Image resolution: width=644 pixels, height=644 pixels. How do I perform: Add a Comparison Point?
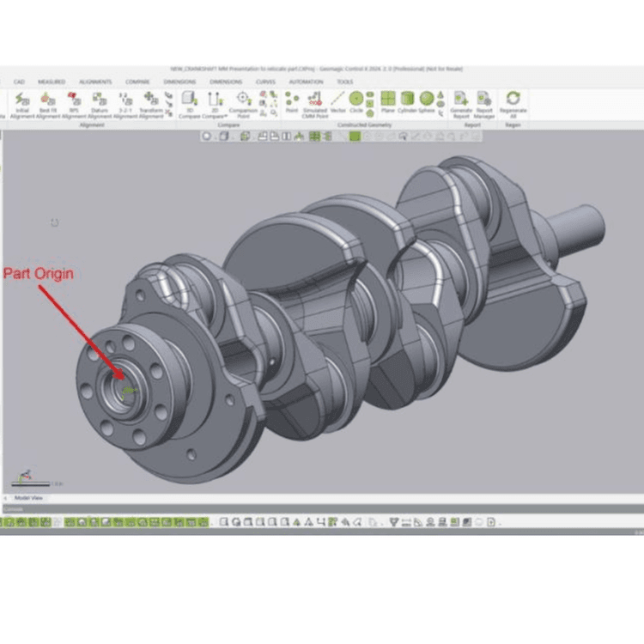tap(243, 103)
